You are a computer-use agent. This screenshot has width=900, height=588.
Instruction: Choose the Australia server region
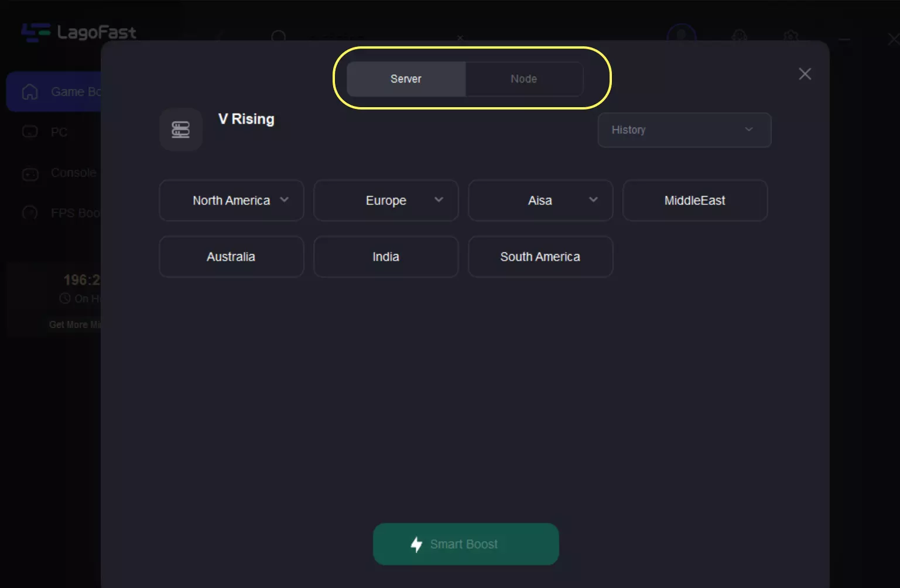point(231,257)
